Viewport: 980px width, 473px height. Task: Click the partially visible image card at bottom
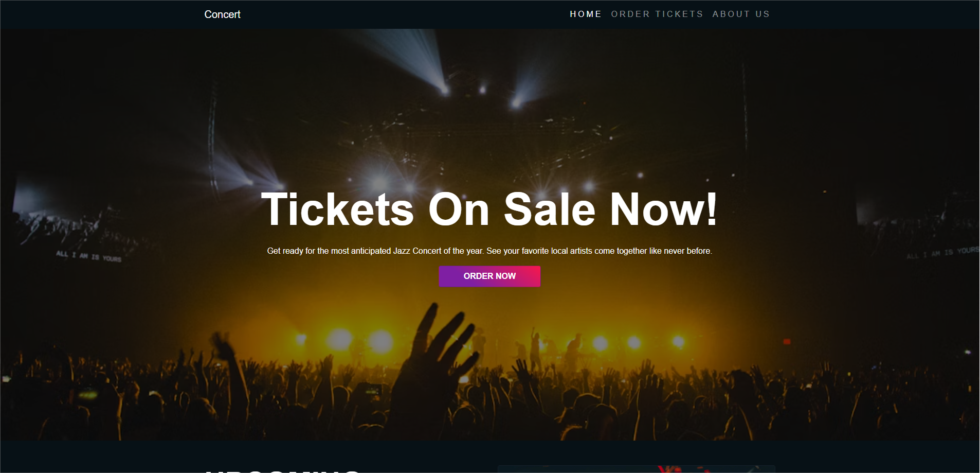tap(637, 469)
